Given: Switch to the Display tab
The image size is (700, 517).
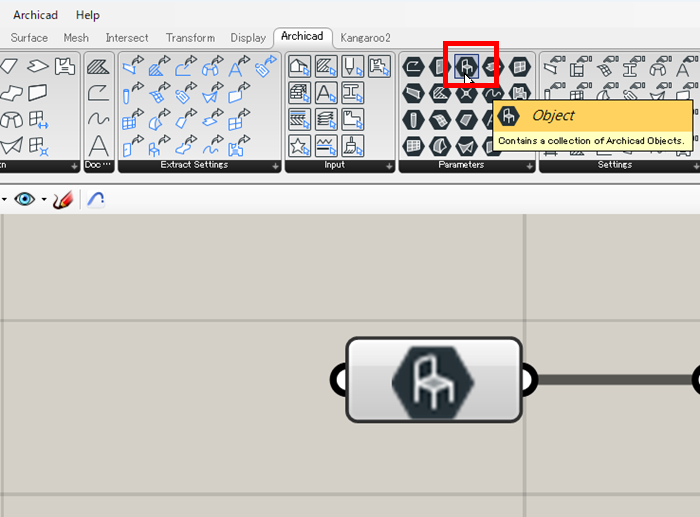Looking at the screenshot, I should (248, 38).
